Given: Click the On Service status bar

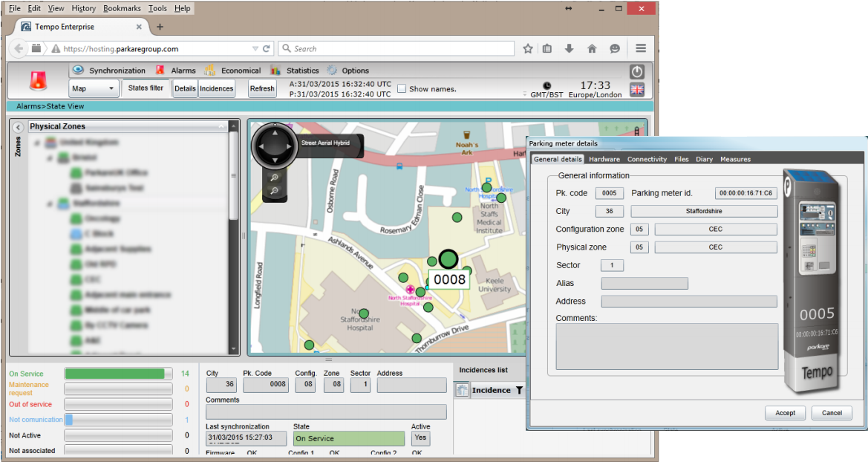Looking at the screenshot, I should point(119,374).
